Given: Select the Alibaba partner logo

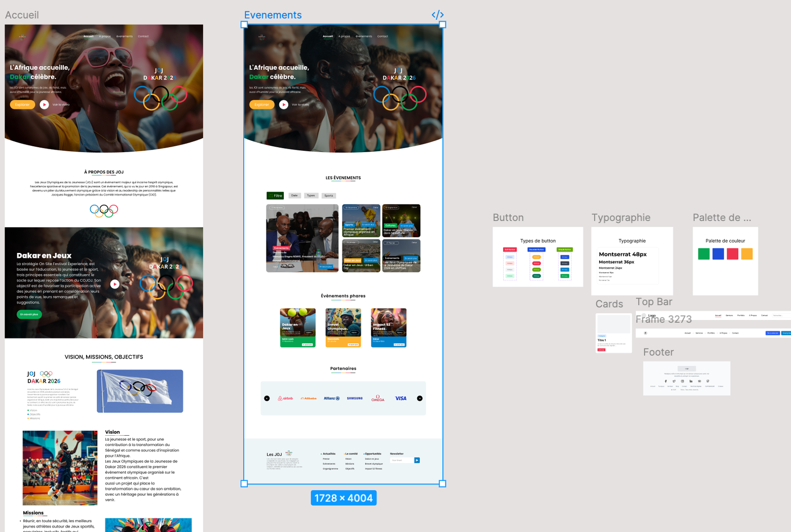Looking at the screenshot, I should tap(308, 398).
